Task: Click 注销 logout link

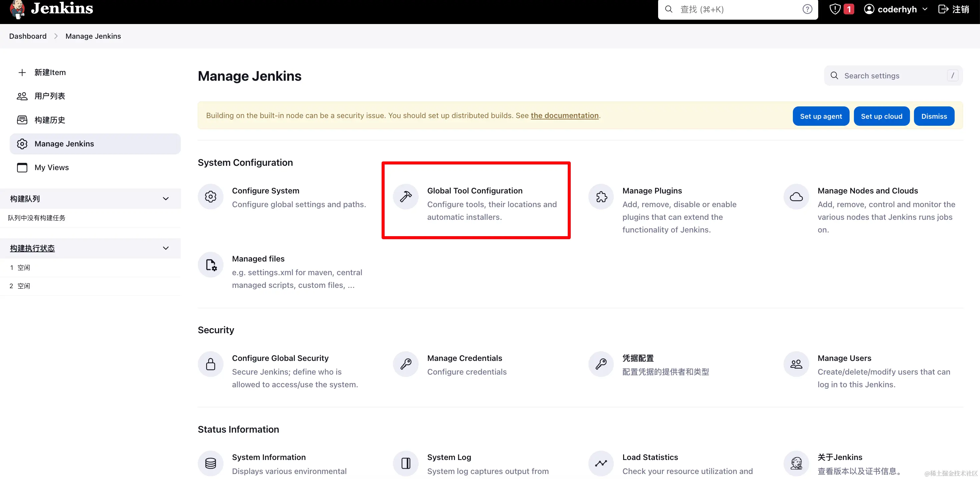Action: (x=953, y=9)
